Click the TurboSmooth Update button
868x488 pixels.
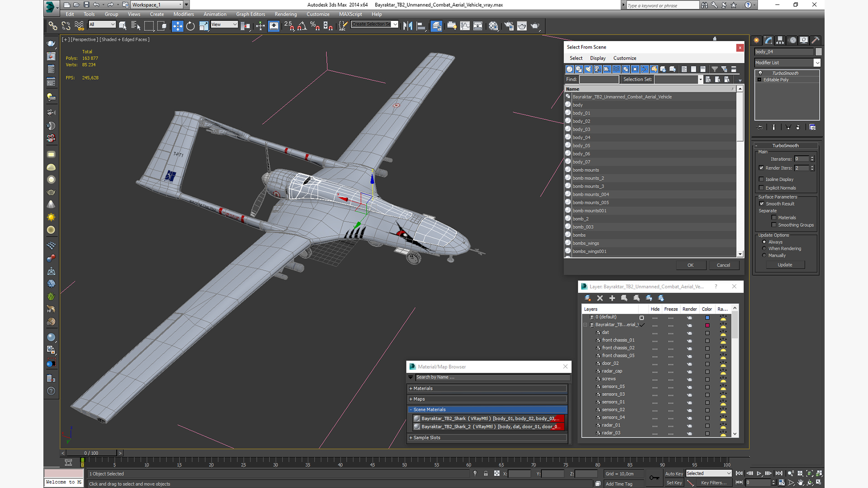pos(785,265)
